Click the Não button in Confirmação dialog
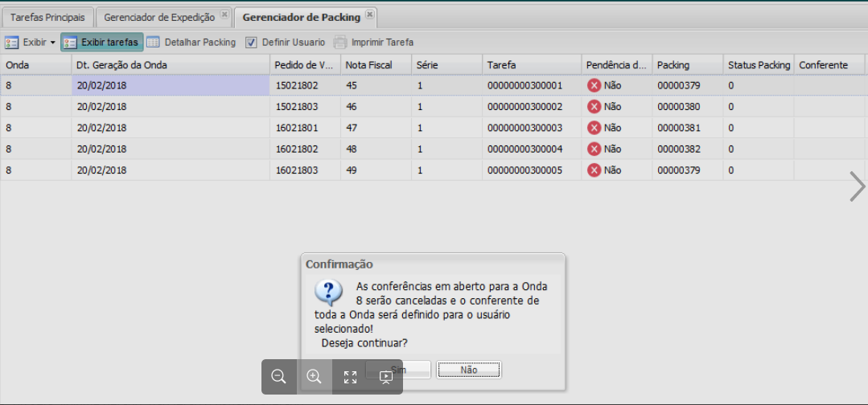The height and width of the screenshot is (405, 868). click(469, 370)
